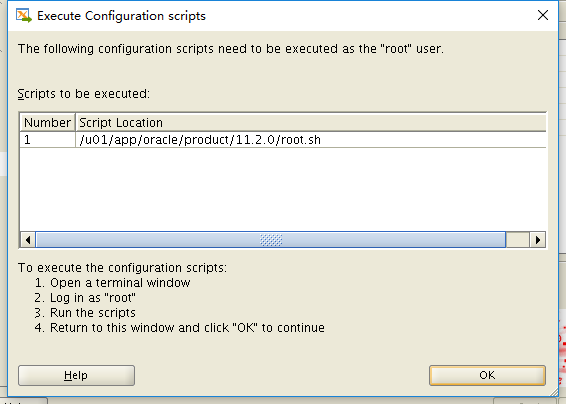
Task: Confirm with the OK button
Action: click(x=487, y=375)
